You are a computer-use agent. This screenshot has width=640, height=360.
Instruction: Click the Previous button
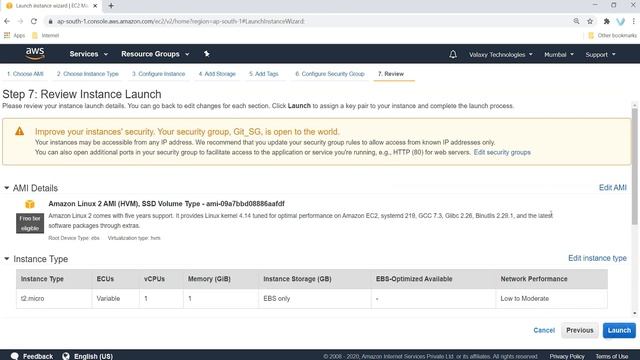click(580, 330)
